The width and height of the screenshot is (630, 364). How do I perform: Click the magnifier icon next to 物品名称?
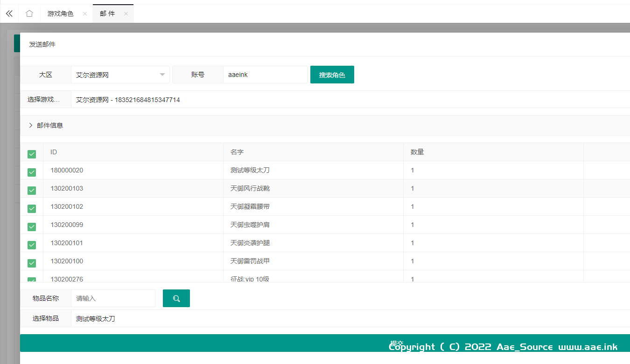point(176,298)
